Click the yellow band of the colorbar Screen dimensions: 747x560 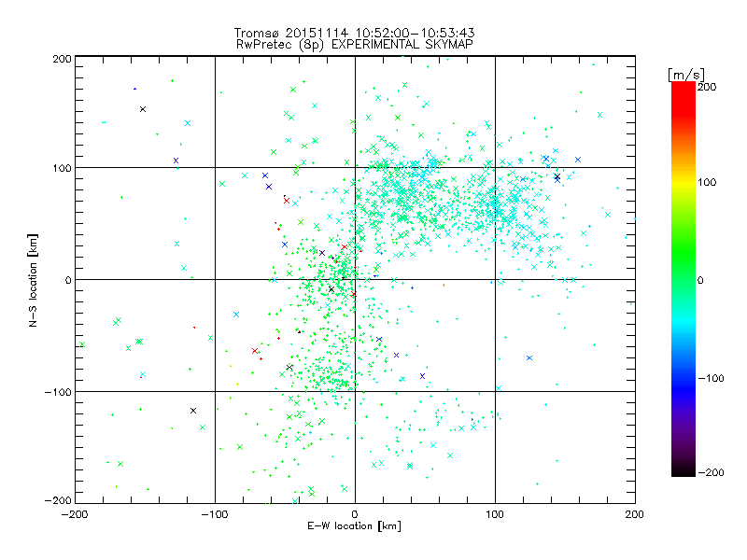click(684, 183)
